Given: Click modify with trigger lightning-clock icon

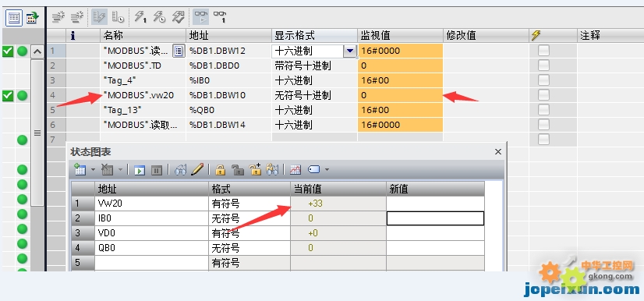Looking at the screenshot, I should pyautogui.click(x=159, y=17).
